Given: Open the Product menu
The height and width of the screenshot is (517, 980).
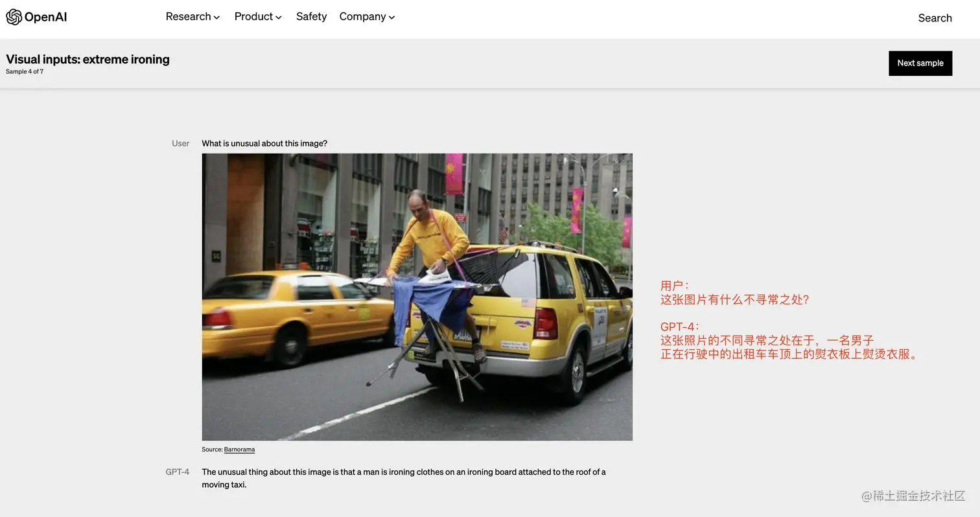Looking at the screenshot, I should [x=253, y=17].
